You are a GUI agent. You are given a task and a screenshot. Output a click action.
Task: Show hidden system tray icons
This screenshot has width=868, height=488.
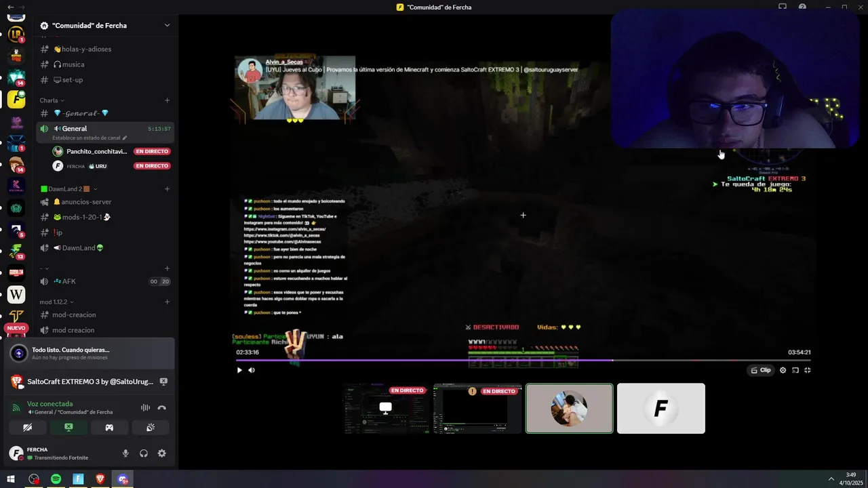[832, 479]
